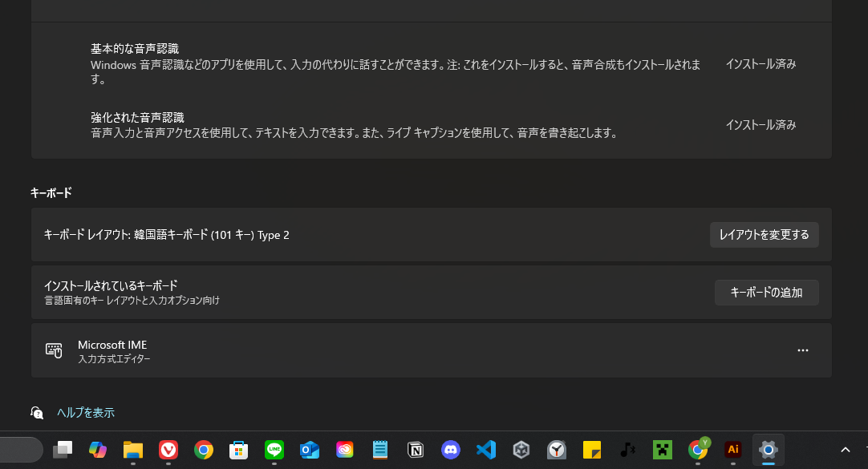Screen dimensions: 868x469
Task: Open Visual Studio Code
Action: (485, 450)
